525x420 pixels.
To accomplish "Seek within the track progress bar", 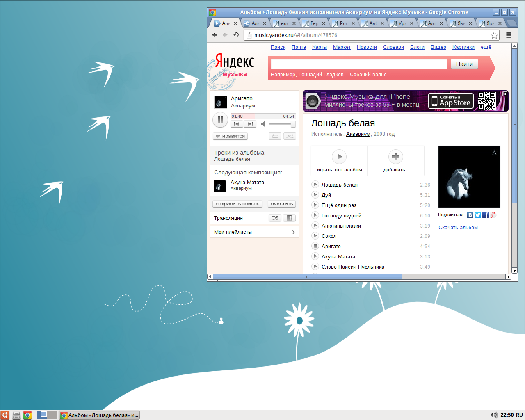I will pyautogui.click(x=263, y=116).
